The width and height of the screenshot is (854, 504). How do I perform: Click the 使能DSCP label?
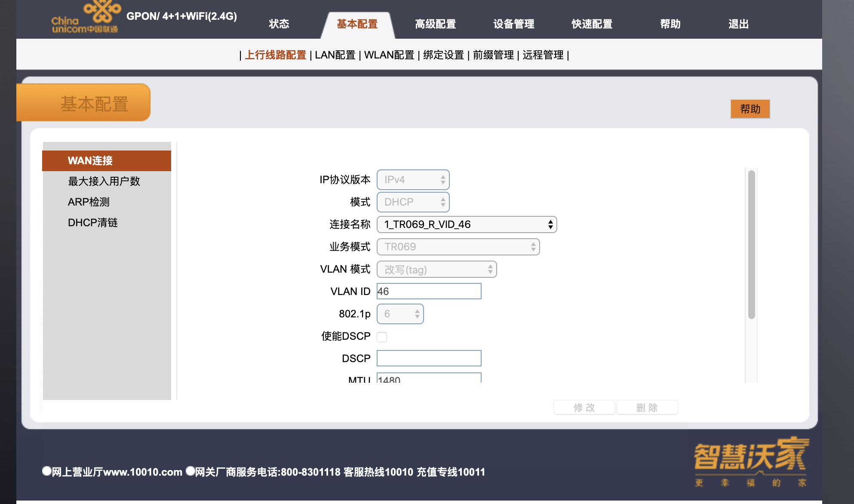[x=346, y=336]
